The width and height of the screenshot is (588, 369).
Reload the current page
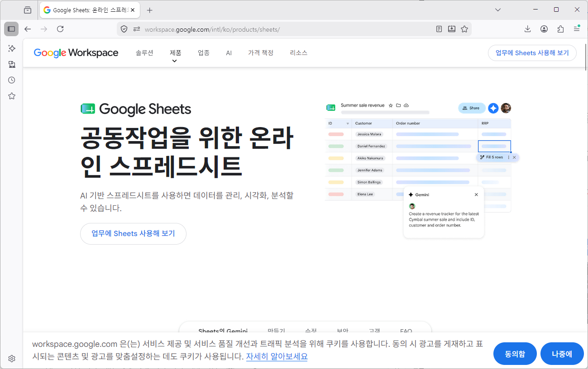coord(60,29)
